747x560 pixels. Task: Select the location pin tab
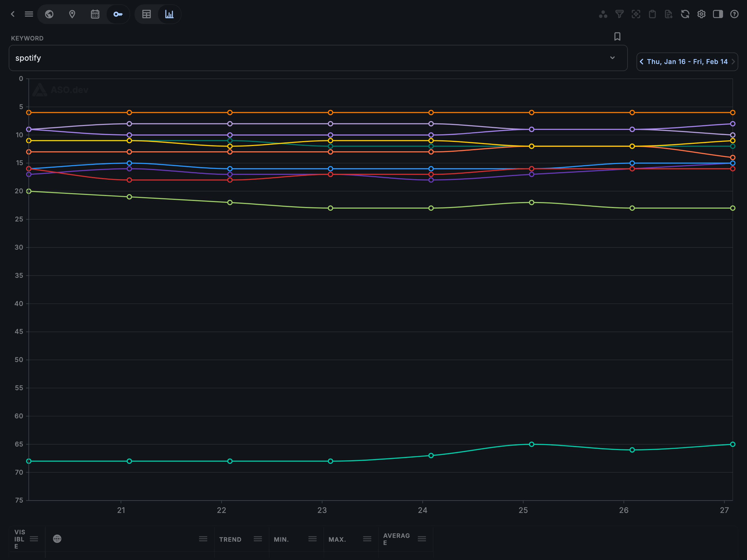tap(72, 14)
